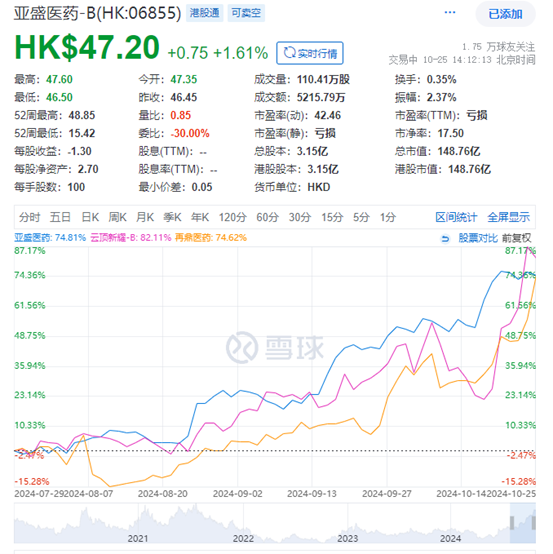The image size is (553, 554).
Task: Click the 已添加 watchlist button
Action: pyautogui.click(x=505, y=14)
